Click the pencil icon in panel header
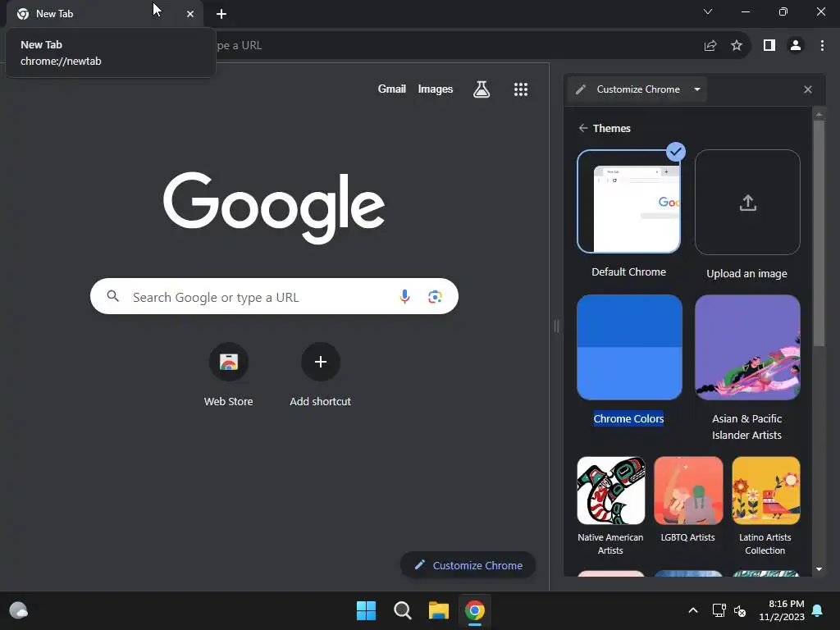 tap(581, 89)
